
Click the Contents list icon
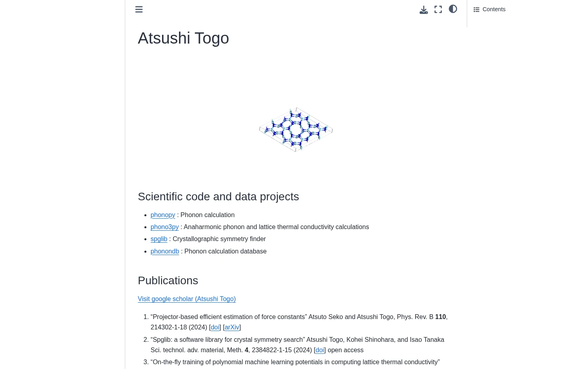[476, 10]
